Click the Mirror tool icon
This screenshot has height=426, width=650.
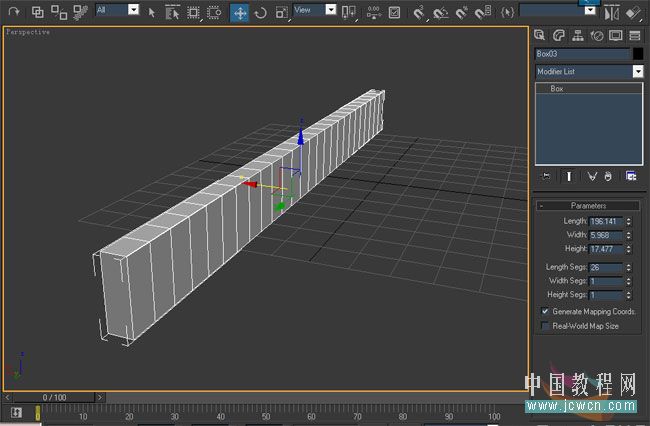pos(611,13)
